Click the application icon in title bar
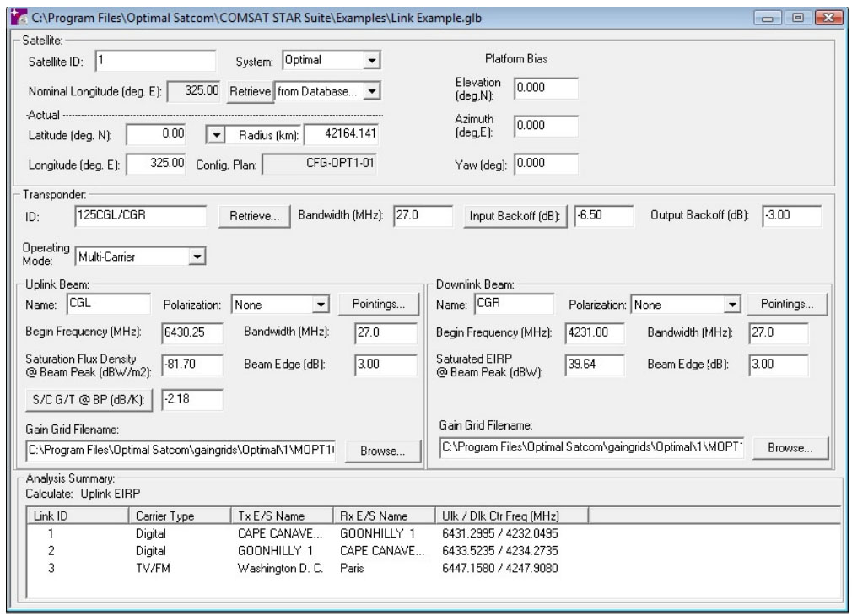852x616 pixels. click(x=19, y=18)
